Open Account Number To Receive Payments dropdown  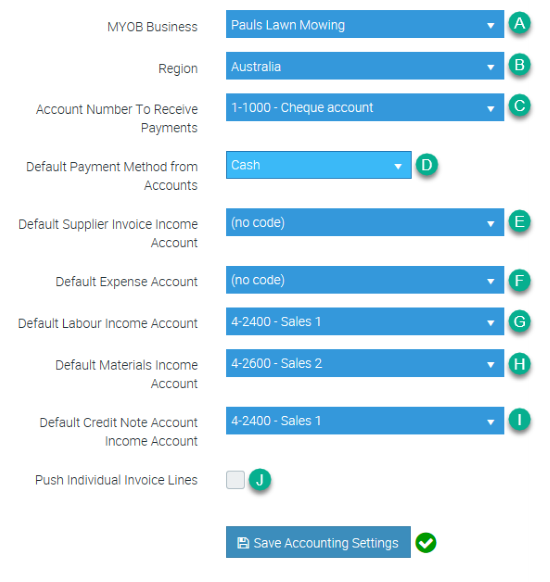tap(365, 107)
